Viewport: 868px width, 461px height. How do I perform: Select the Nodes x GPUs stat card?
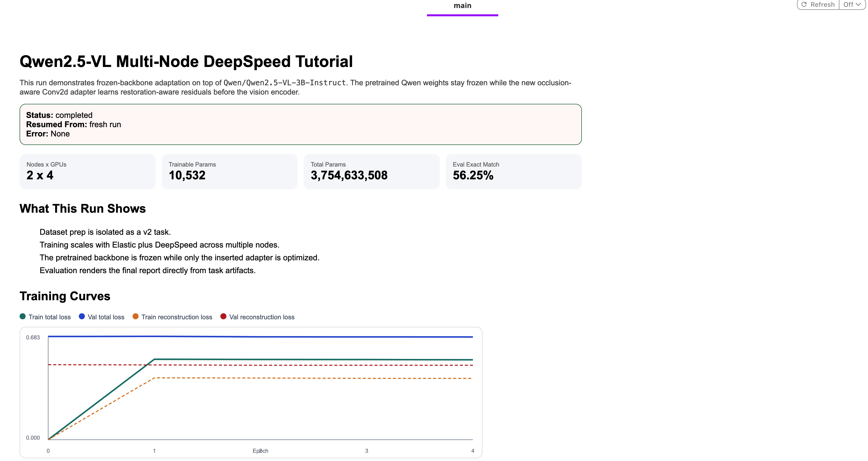pyautogui.click(x=87, y=172)
